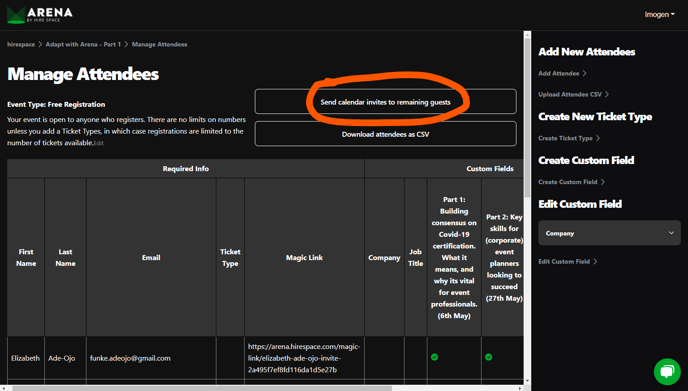Viewport: 688px width, 391px height.
Task: Click the chevron next to Add Attendee
Action: click(x=584, y=73)
